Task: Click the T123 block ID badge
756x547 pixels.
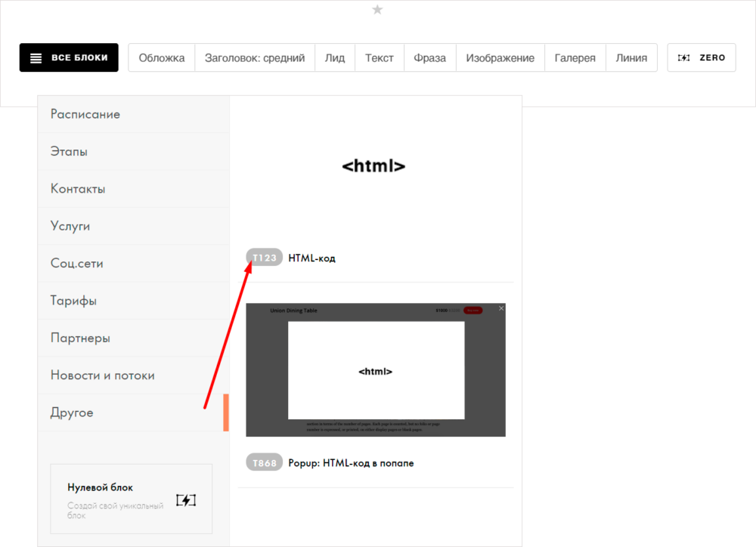Action: click(x=264, y=258)
